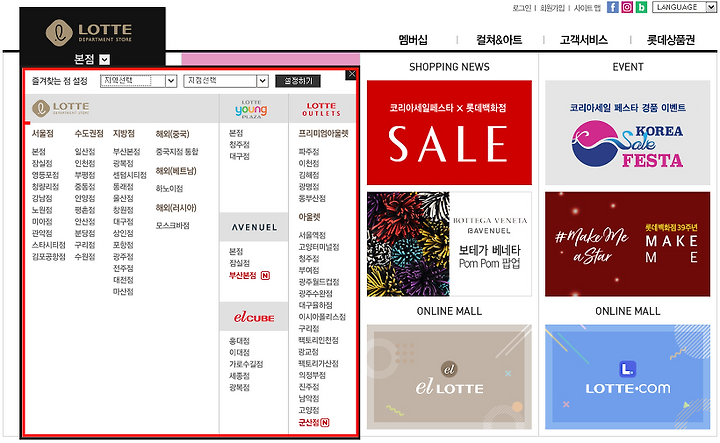Select 중국지점 통합 overseas store
This screenshot has width=720, height=443.
pos(177,152)
